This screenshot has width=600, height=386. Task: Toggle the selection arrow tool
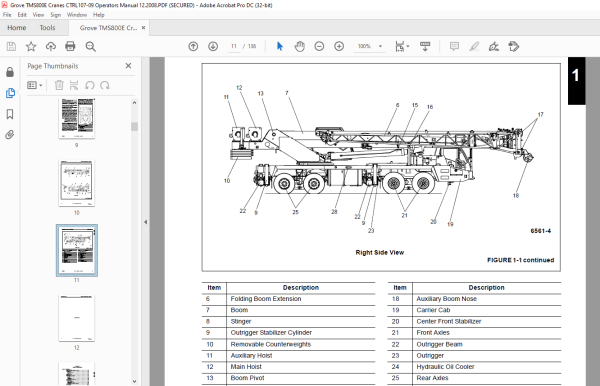[x=280, y=46]
